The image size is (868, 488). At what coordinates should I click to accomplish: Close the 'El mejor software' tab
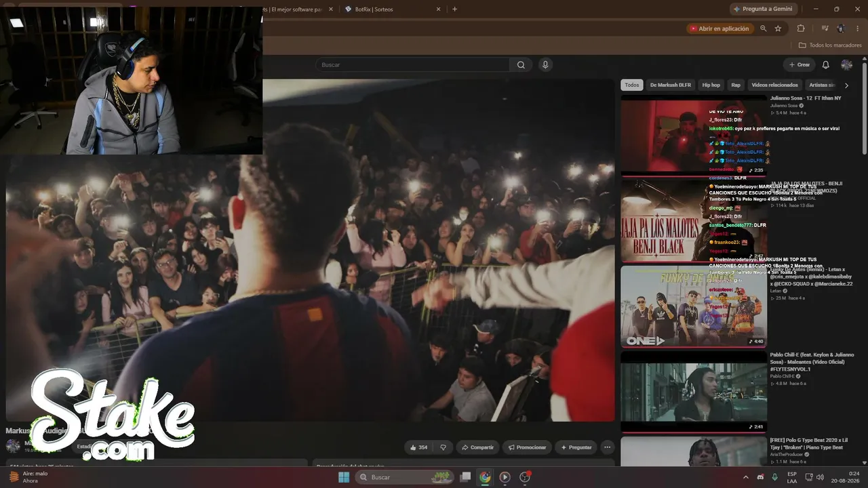330,9
